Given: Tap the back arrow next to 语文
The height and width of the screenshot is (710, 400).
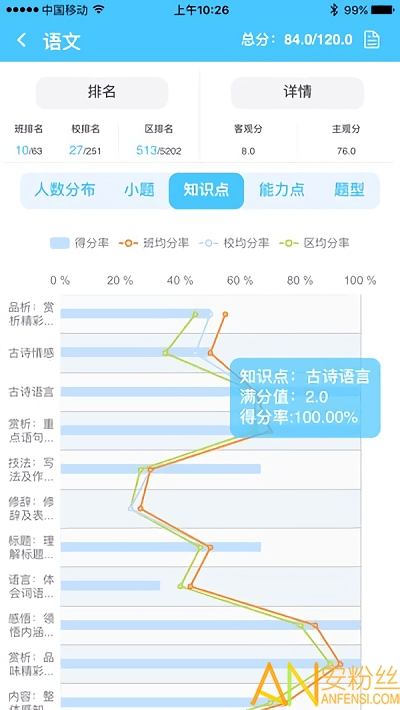Looking at the screenshot, I should click(x=21, y=40).
